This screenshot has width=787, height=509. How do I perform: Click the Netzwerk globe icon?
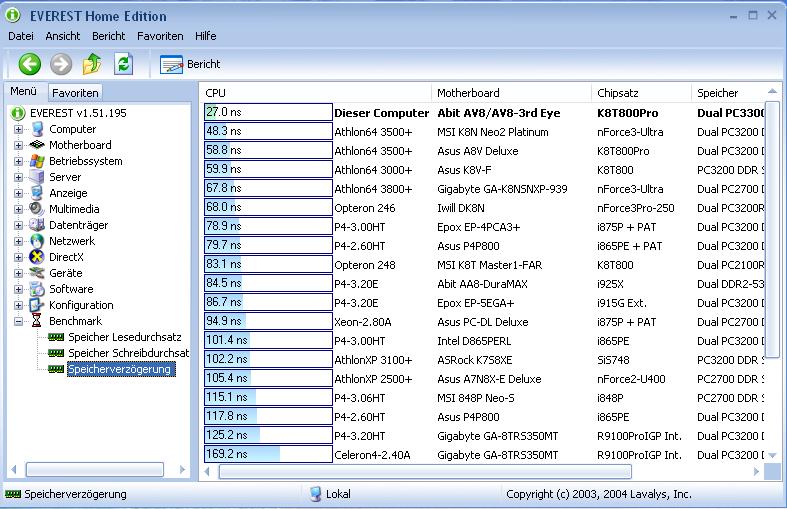point(37,241)
